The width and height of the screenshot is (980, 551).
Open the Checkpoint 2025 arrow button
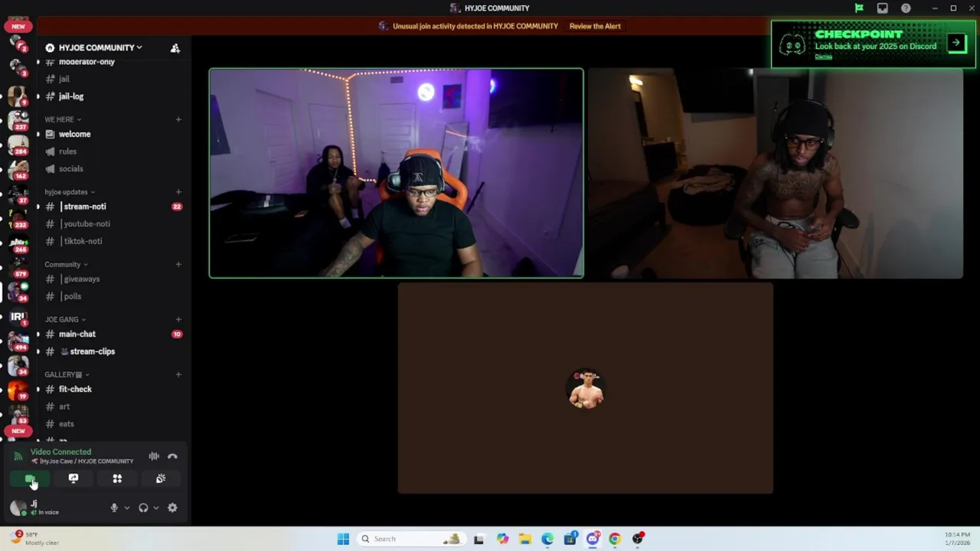[956, 43]
